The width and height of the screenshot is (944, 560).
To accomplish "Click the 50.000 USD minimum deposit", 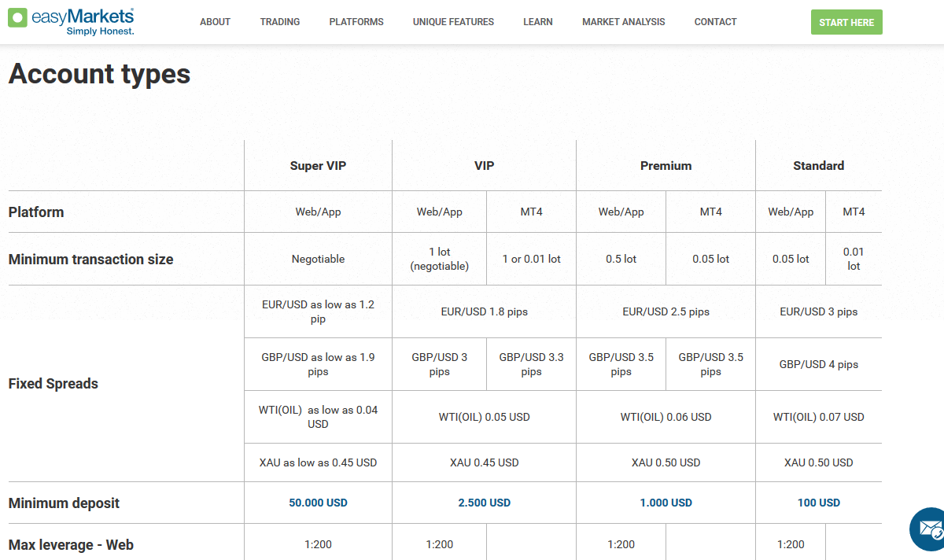I will pos(318,503).
